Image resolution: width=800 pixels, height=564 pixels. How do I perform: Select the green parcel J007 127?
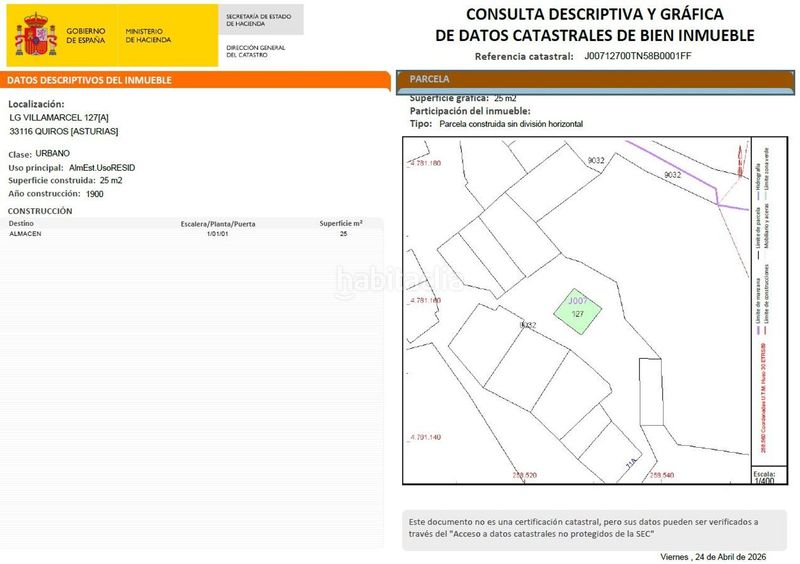coord(578,308)
